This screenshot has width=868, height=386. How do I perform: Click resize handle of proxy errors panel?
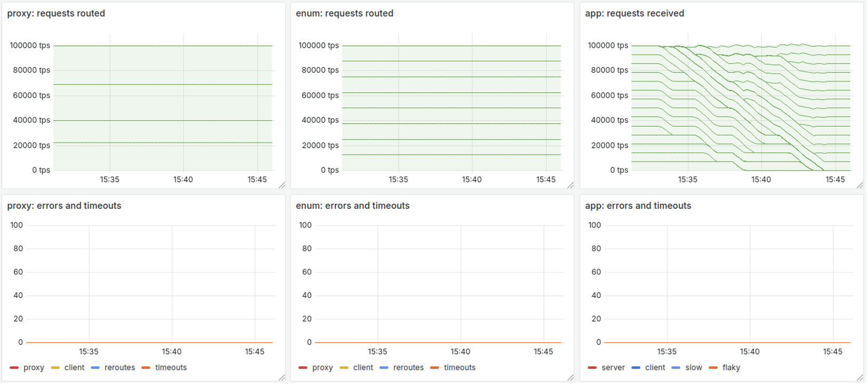tap(282, 377)
